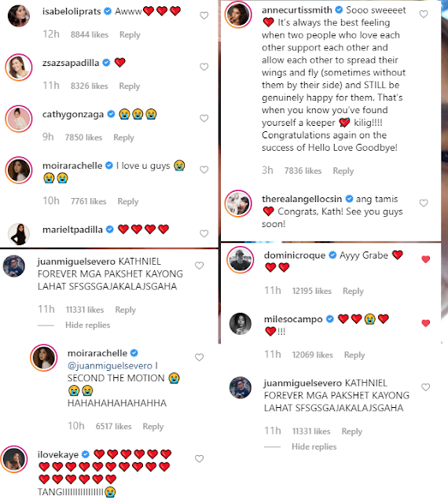
Task: Open @juanmiguelsevero mention link
Action: click(110, 365)
